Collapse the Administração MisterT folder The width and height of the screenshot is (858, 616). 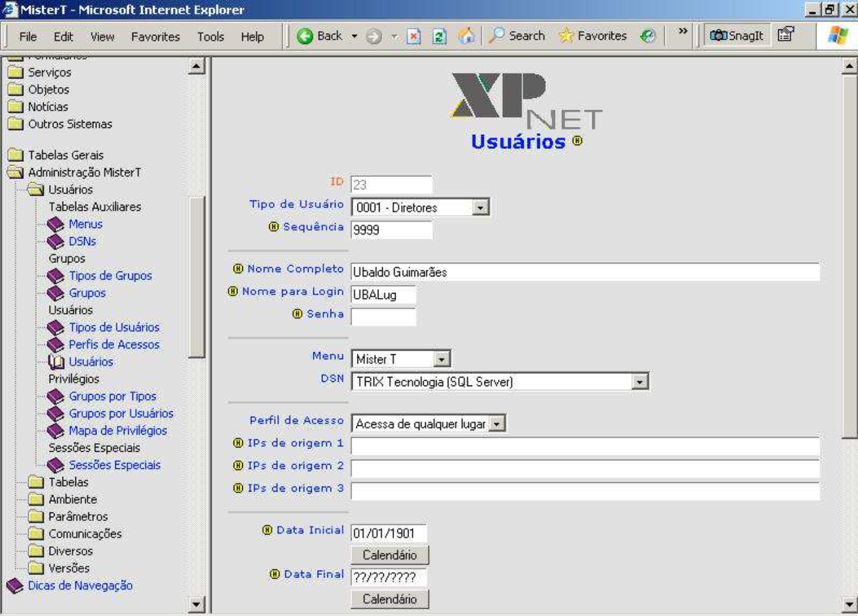15,173
